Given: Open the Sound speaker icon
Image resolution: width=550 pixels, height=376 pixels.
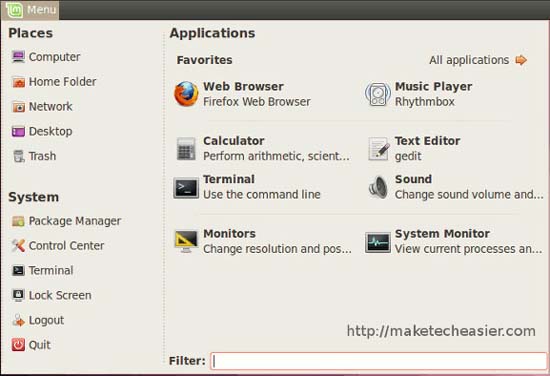Looking at the screenshot, I should [378, 187].
